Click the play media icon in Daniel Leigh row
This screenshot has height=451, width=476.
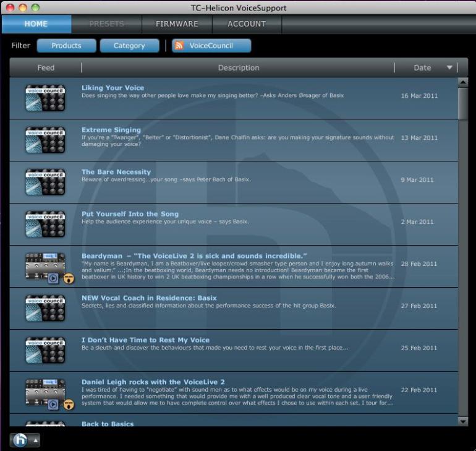53,404
